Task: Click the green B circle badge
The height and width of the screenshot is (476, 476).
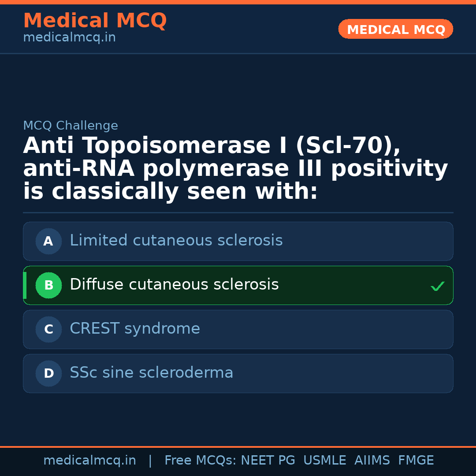Action: pos(48,285)
